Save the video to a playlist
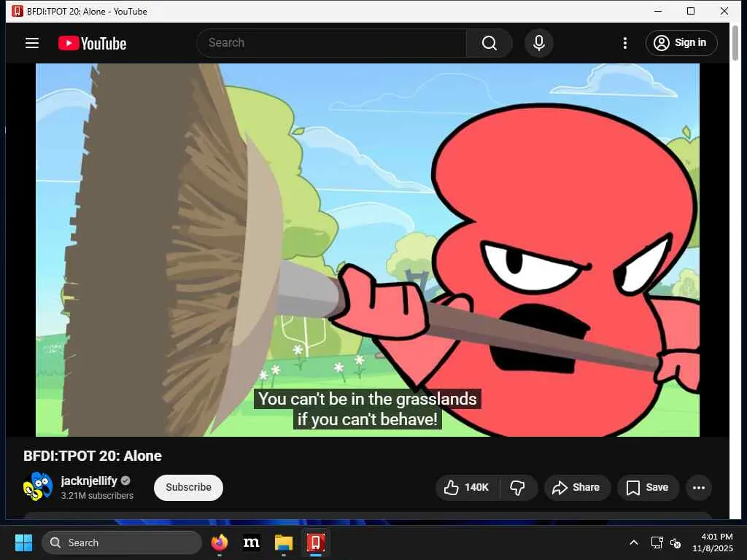747x560 pixels. (x=648, y=487)
